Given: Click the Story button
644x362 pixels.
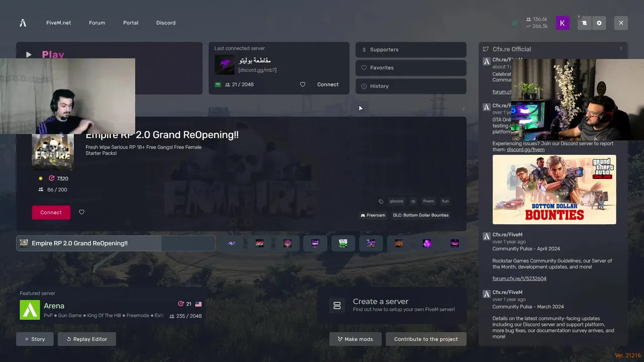Looking at the screenshot, I should point(35,339).
